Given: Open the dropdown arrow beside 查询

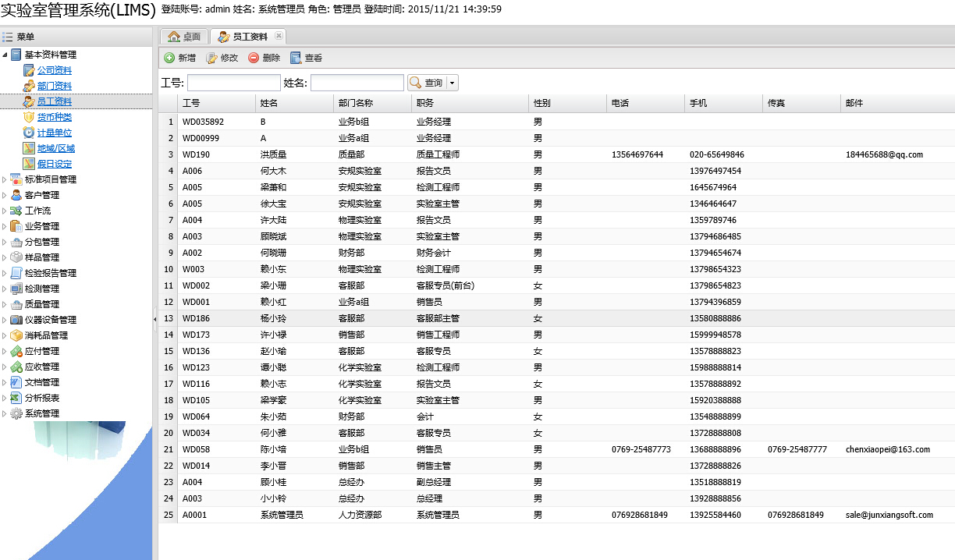Looking at the screenshot, I should coord(452,83).
